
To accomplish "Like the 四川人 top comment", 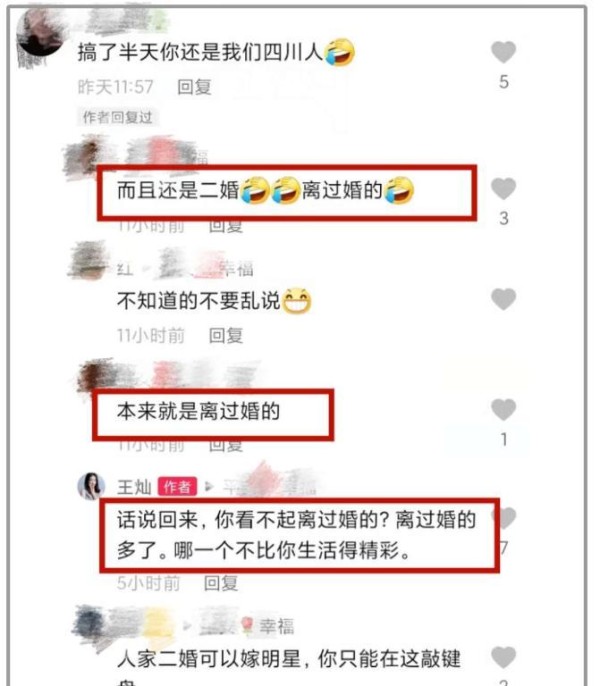I will (503, 52).
